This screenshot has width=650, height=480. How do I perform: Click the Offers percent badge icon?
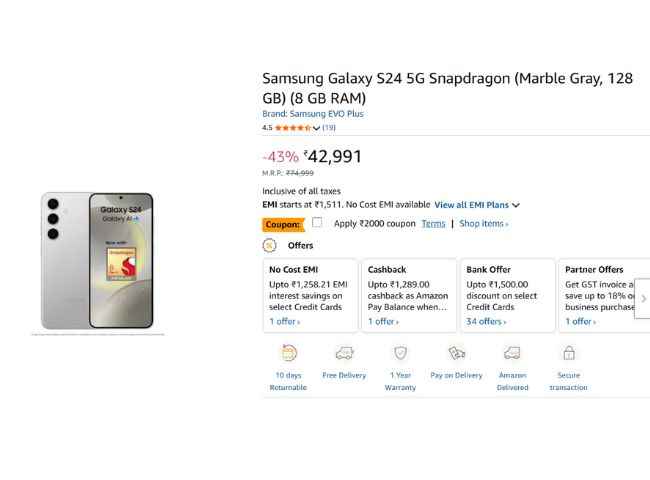270,245
